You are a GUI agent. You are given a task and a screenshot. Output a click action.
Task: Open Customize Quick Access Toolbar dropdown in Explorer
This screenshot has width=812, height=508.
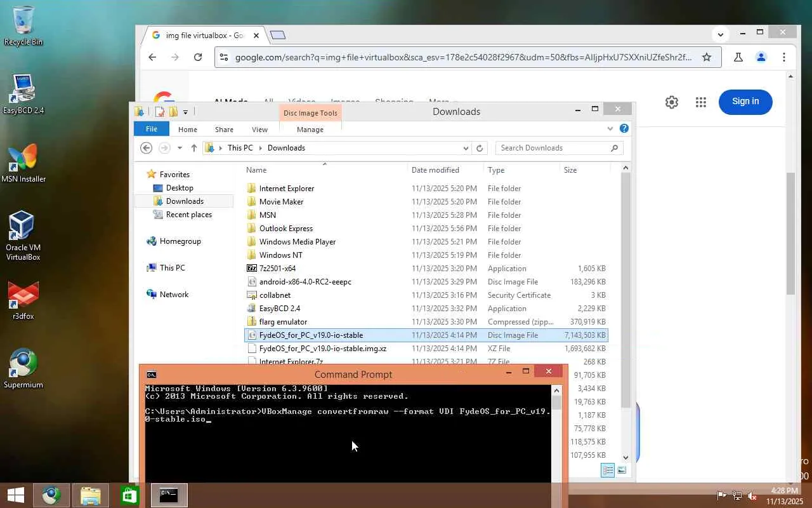click(185, 112)
